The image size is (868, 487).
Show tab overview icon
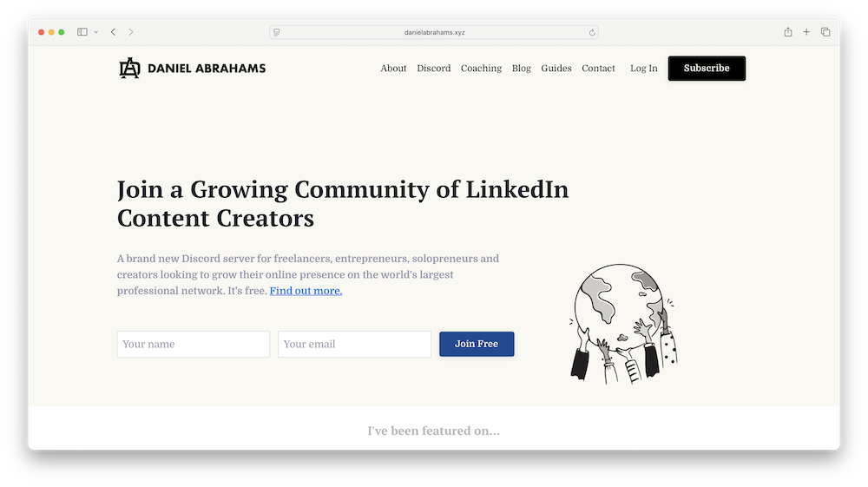825,32
